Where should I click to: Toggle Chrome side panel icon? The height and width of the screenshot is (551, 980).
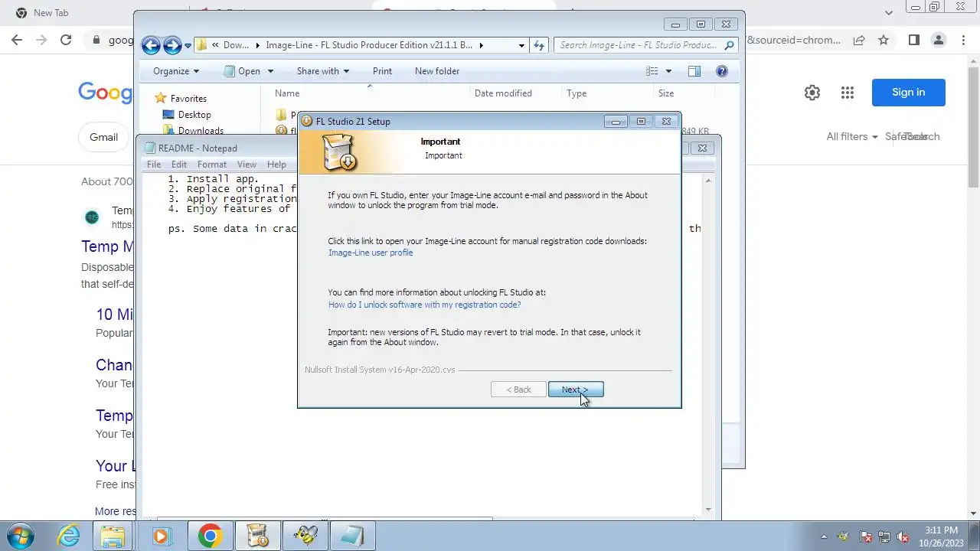(x=913, y=40)
